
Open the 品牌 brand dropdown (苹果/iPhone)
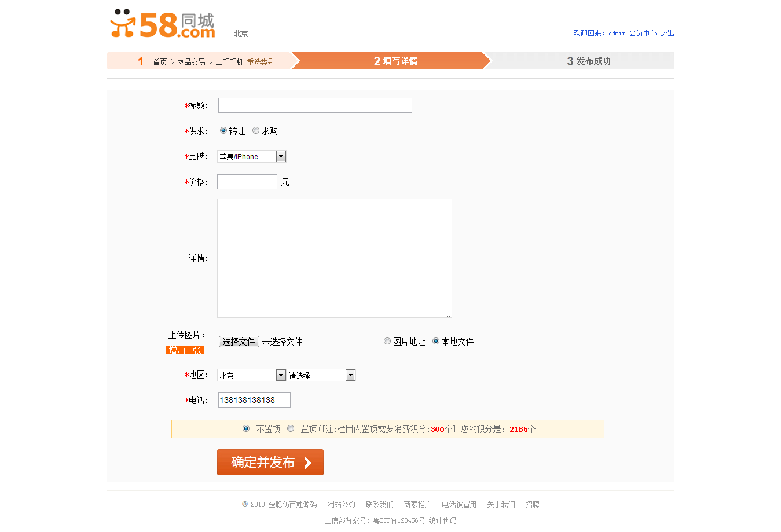[252, 156]
